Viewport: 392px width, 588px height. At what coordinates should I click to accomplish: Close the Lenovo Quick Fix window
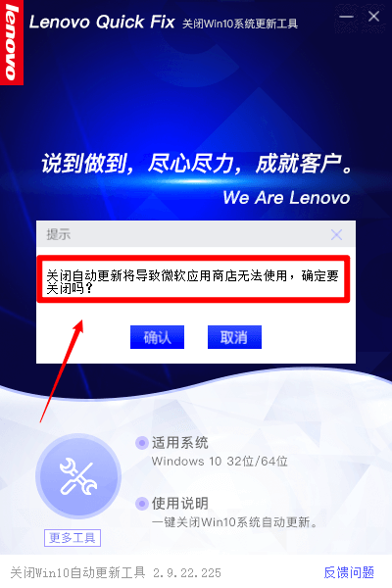click(x=373, y=17)
